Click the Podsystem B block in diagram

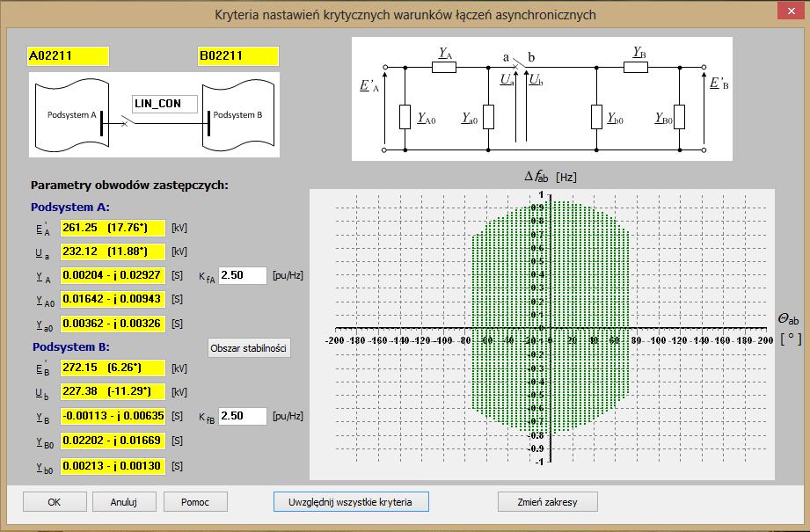[237, 115]
